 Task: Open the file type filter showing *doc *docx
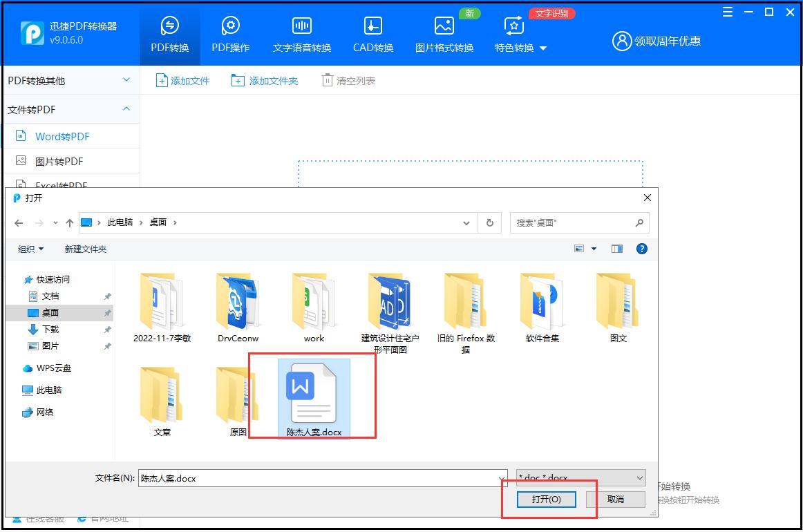[579, 477]
